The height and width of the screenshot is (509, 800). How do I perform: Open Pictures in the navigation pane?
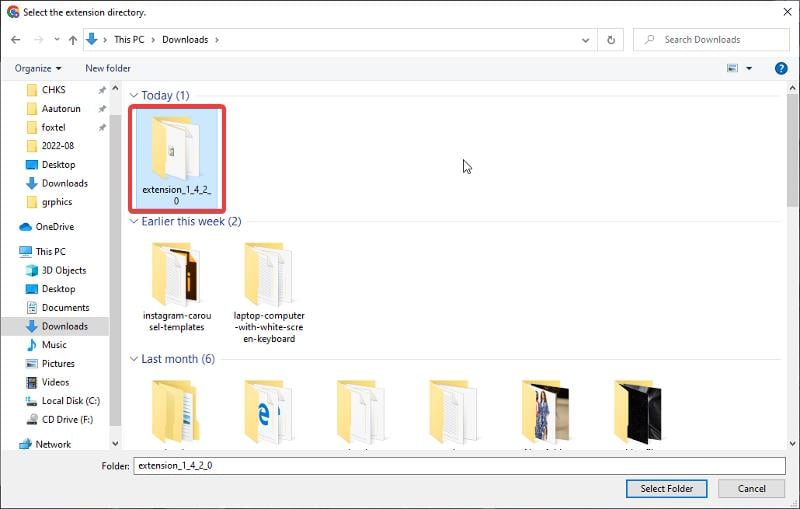[58, 364]
